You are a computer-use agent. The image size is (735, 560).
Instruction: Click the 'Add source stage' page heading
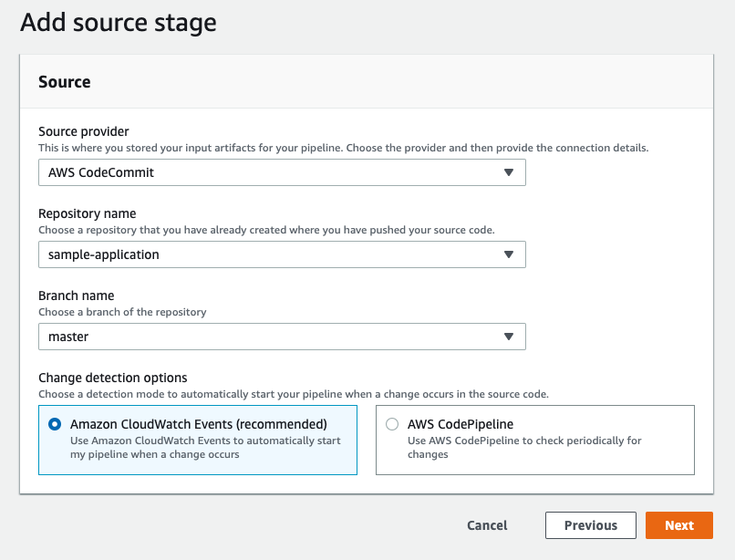point(119,22)
